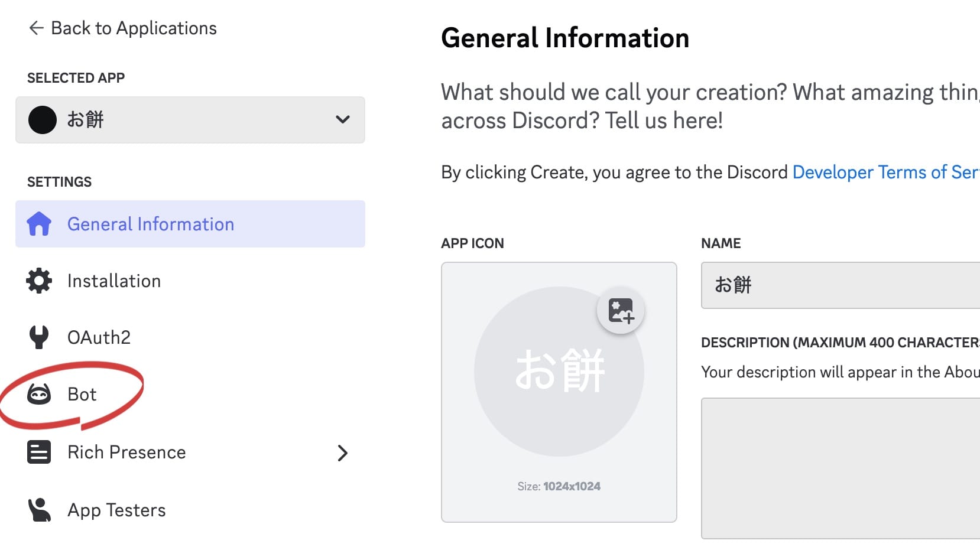The width and height of the screenshot is (980, 560).
Task: Click 'Your description will appear in the About' text
Action: coord(841,372)
